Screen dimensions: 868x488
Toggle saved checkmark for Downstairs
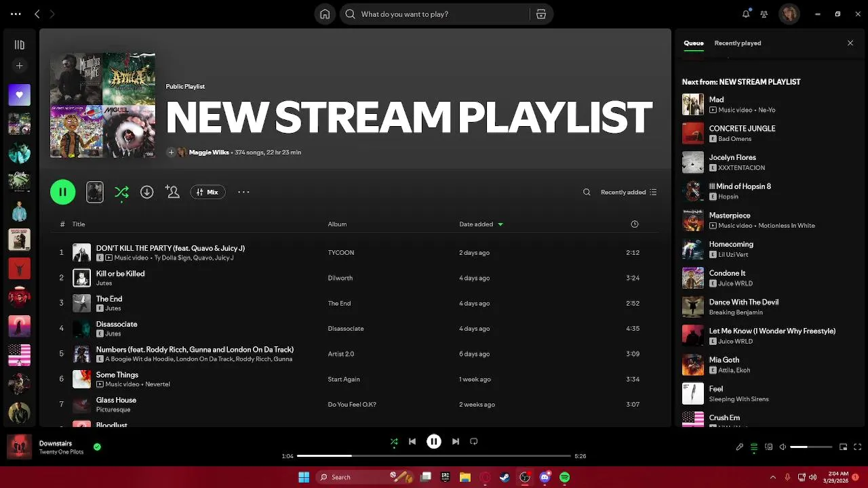pyautogui.click(x=97, y=447)
